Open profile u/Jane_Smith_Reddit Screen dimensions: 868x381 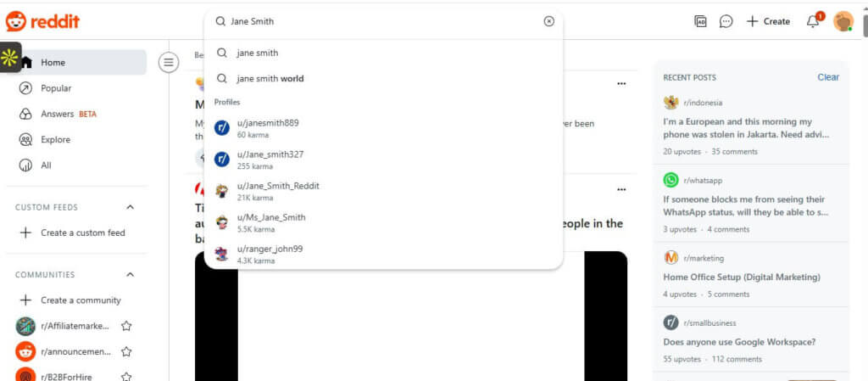tap(383, 191)
